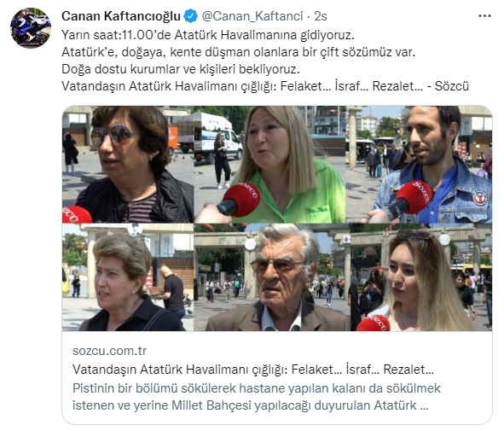Click the Vatandaşın Atatürk Havalimanı çığlığı card headline
The width and height of the screenshot is (504, 431).
click(253, 370)
